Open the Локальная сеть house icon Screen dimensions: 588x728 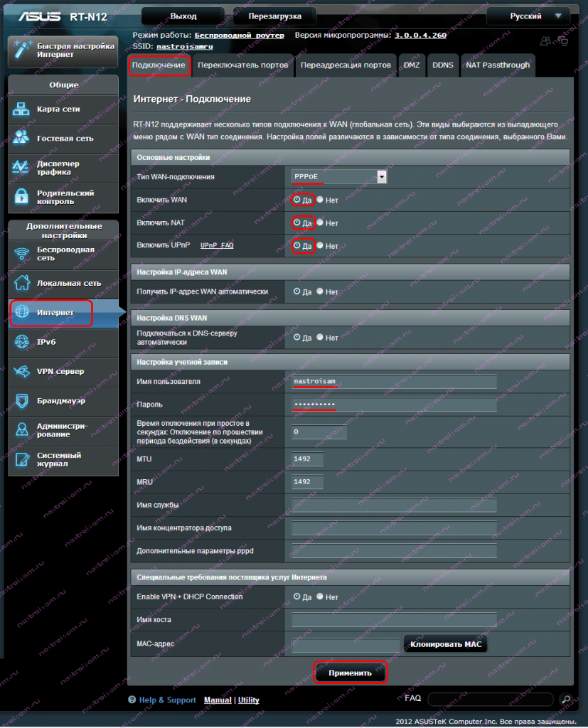21,282
